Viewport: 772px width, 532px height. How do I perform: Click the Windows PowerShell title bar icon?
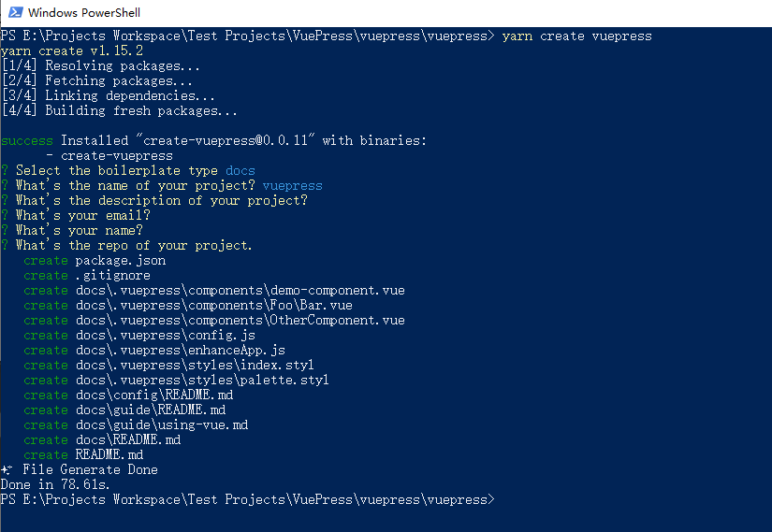[x=15, y=12]
